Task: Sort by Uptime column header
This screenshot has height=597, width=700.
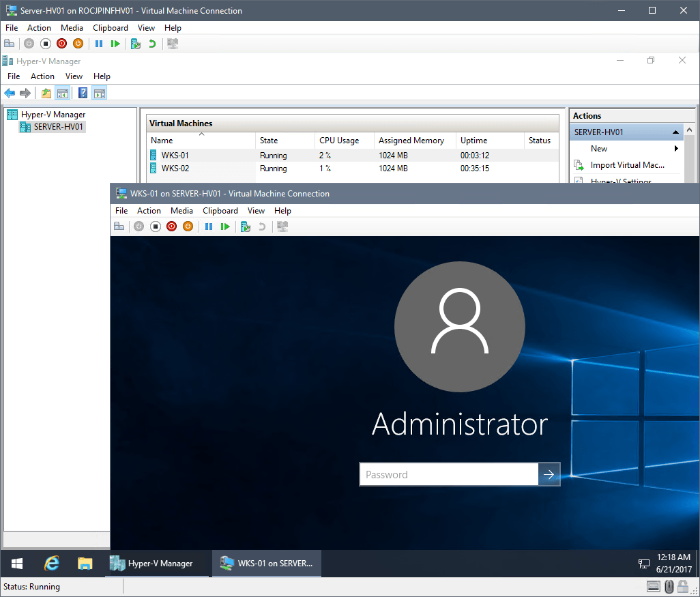Action: pyautogui.click(x=490, y=140)
